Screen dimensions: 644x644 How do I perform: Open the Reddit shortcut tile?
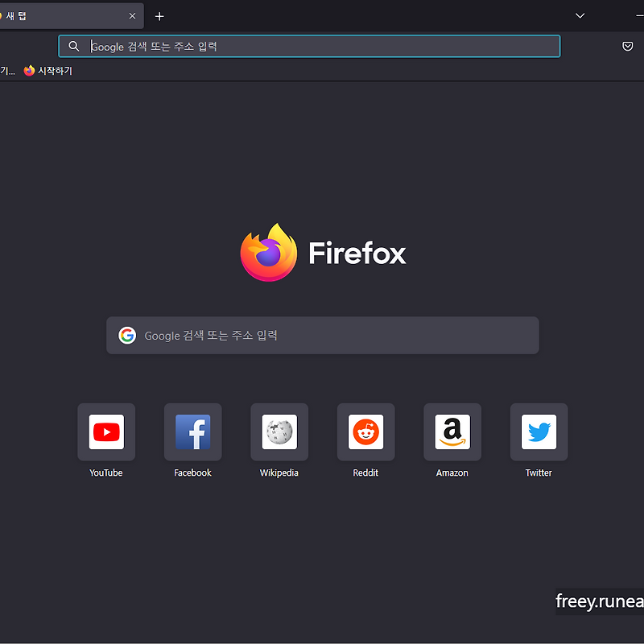(x=366, y=431)
